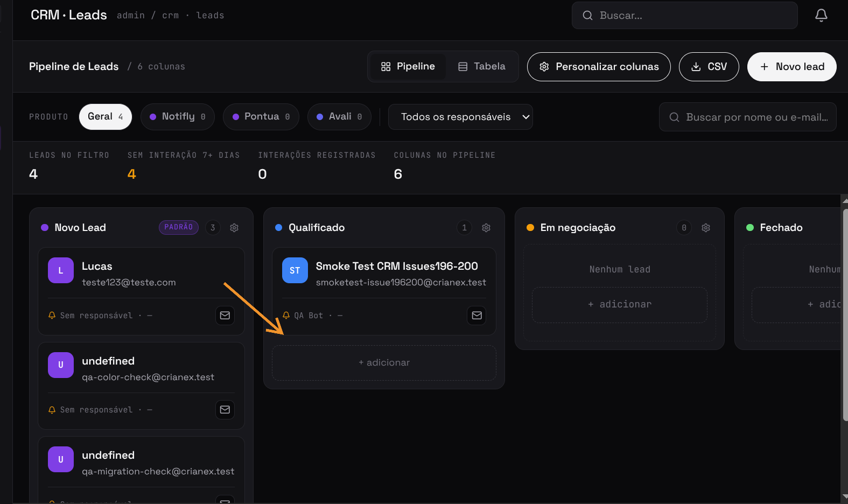Switch to Pipeline view tab
848x504 pixels.
click(x=408, y=67)
